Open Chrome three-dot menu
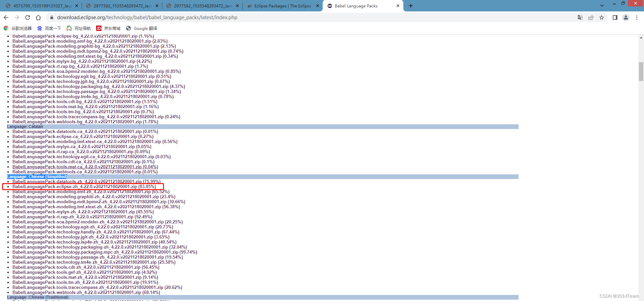 coord(637,17)
